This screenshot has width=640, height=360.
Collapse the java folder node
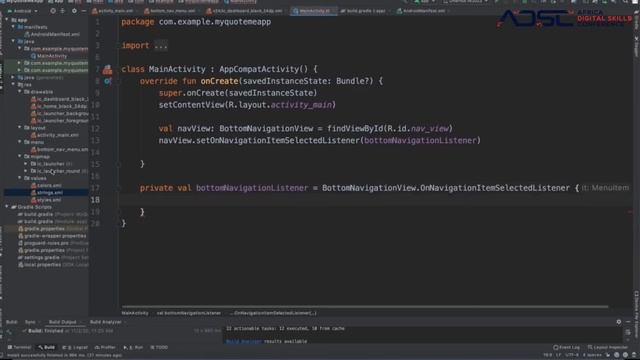pyautogui.click(x=13, y=41)
